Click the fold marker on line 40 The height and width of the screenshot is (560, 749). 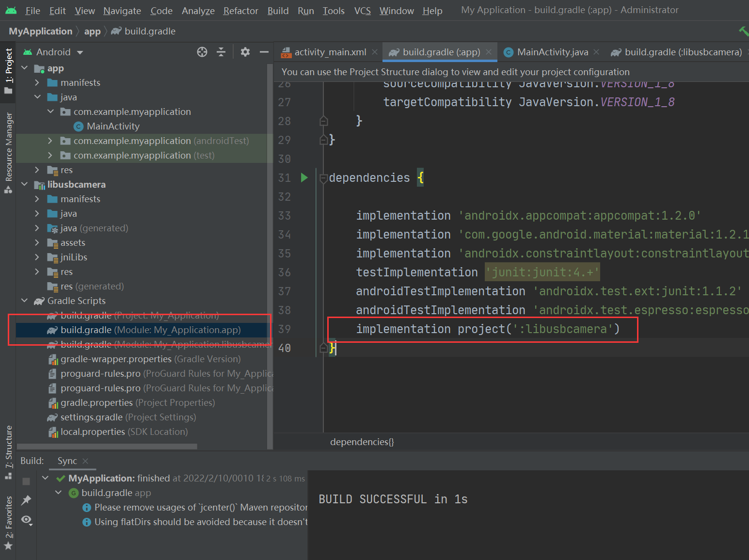pos(324,348)
